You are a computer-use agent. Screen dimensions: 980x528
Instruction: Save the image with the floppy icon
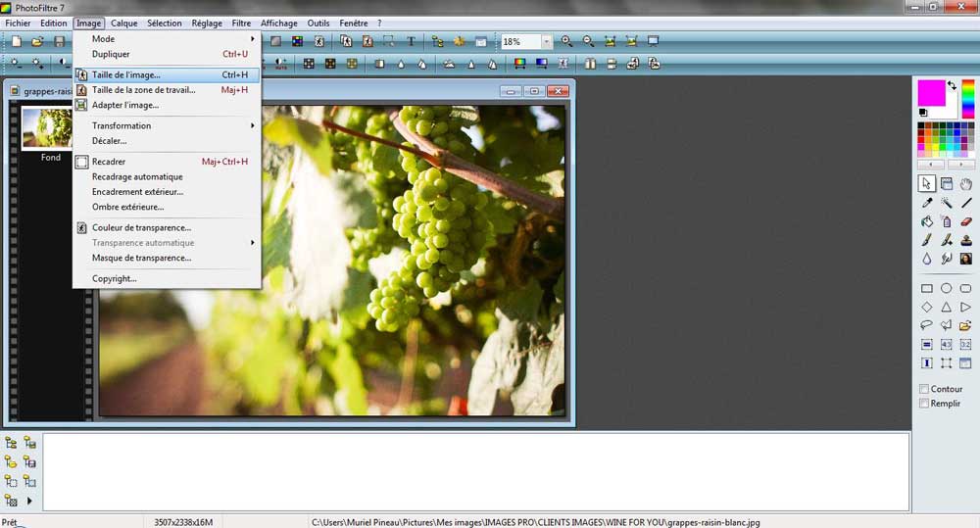(x=59, y=41)
